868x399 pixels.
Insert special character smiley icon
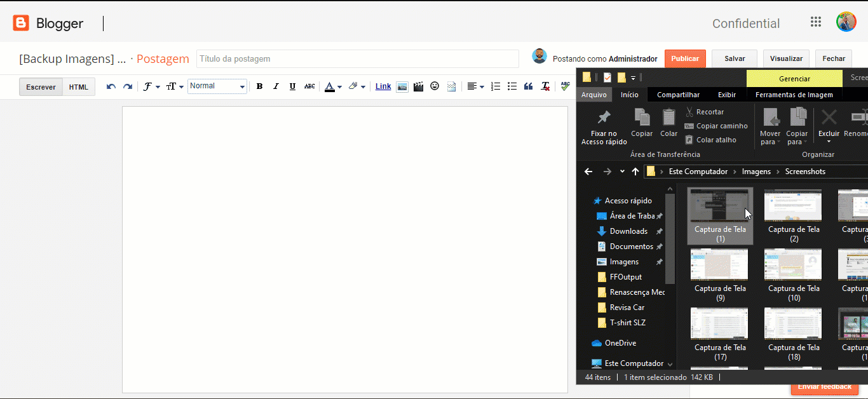[x=435, y=86]
